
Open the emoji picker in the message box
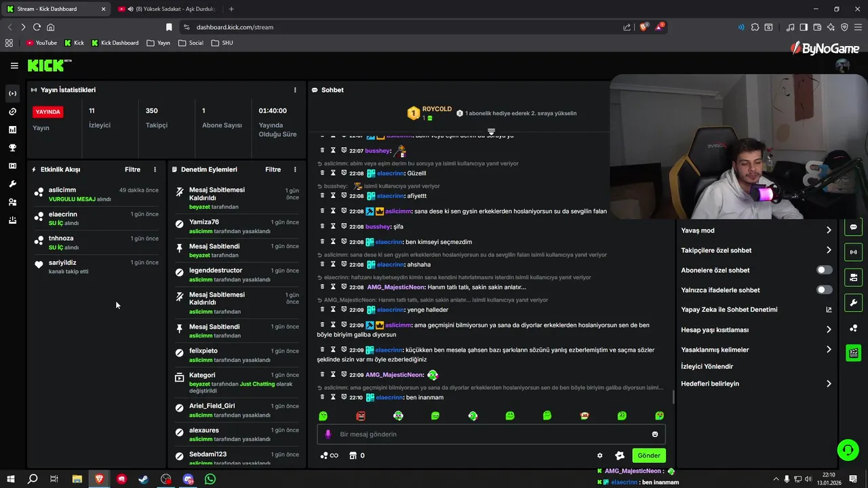tap(655, 434)
